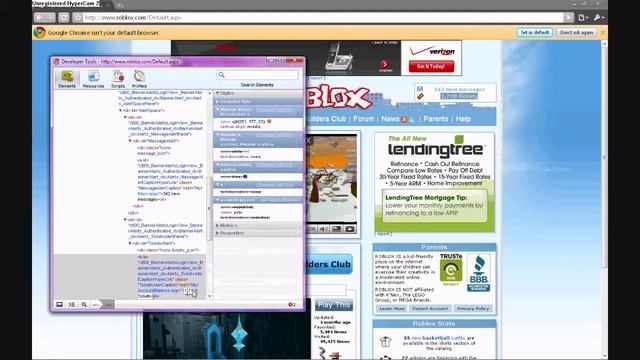Click the browser Reload button
Screen dimensions: 640x360
click(x=64, y=18)
